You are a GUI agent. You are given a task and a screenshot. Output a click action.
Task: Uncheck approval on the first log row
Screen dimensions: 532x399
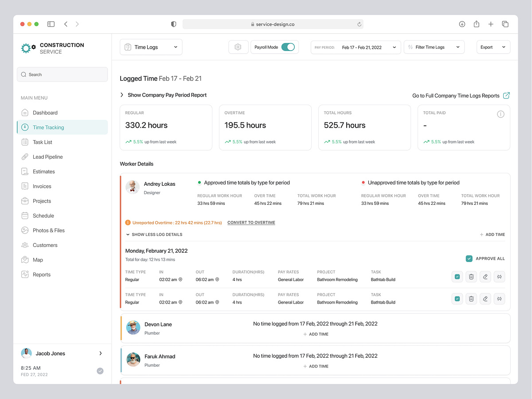coord(458,277)
